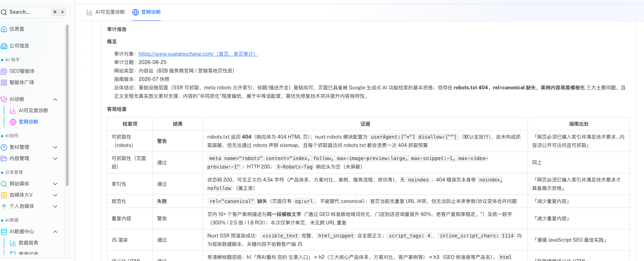Screen dimensions: 644x261
Task: Click the sidebar AI可见度诊断 chart icon
Action: [13, 110]
